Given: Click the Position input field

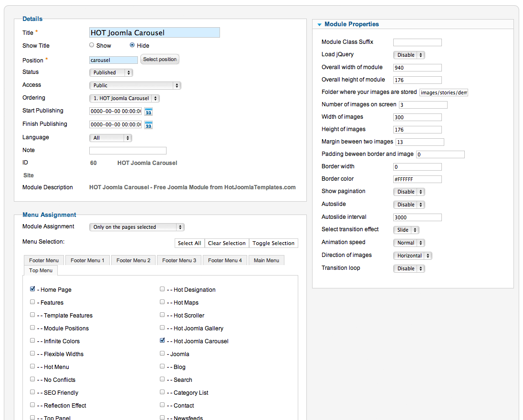Looking at the screenshot, I should (x=114, y=60).
